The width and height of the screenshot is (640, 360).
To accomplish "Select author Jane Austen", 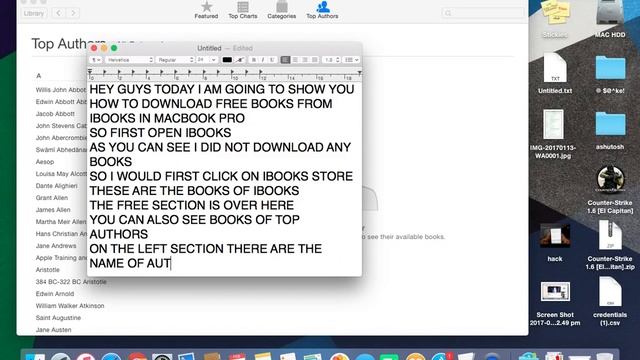I will pyautogui.click(x=53, y=330).
